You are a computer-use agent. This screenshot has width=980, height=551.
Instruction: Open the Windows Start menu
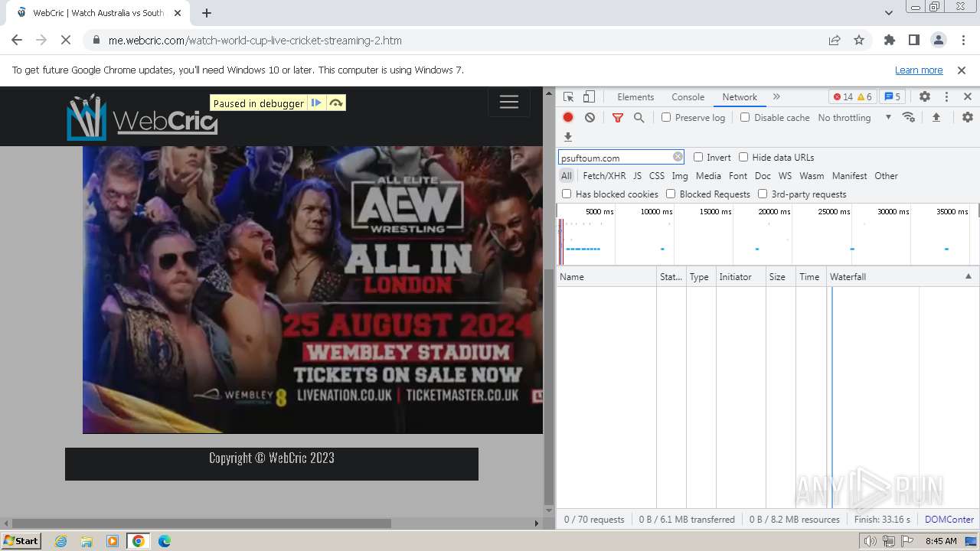(21, 540)
